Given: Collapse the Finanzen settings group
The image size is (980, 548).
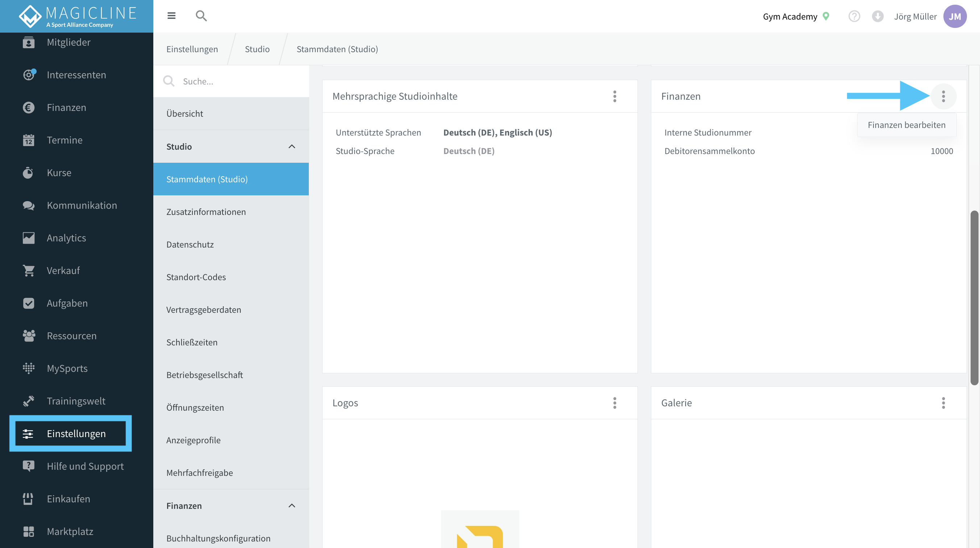Looking at the screenshot, I should [x=292, y=506].
